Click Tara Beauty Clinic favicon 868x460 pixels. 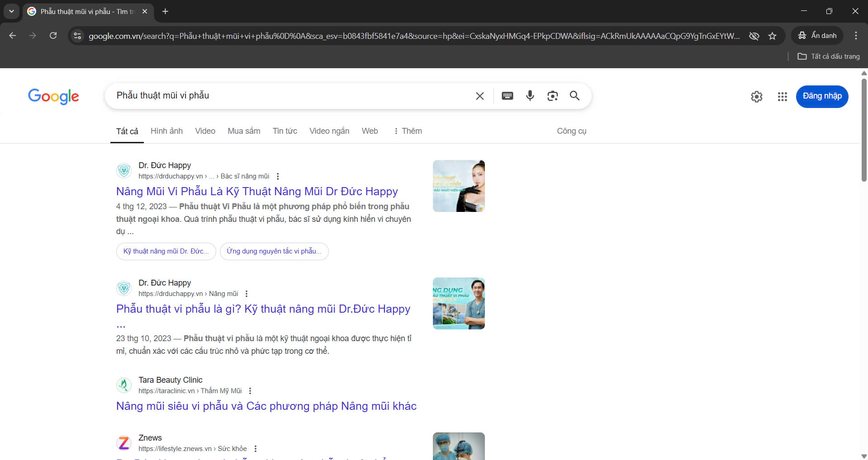(x=124, y=385)
